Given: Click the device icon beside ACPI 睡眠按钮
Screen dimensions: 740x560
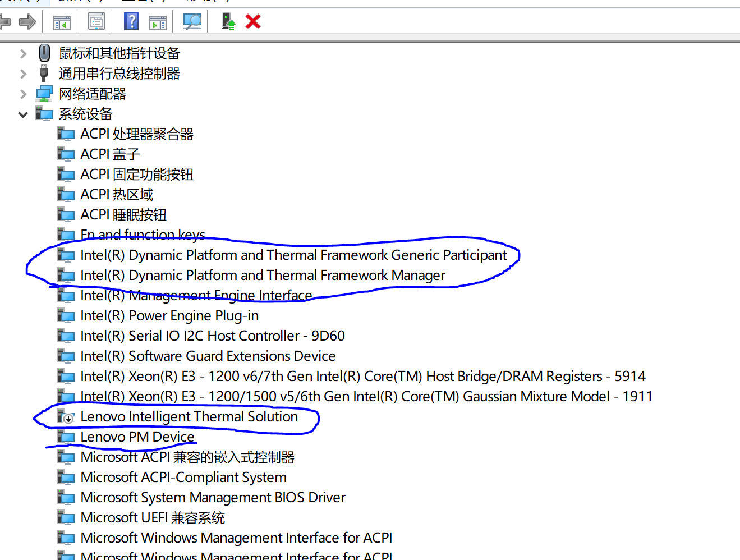Looking at the screenshot, I should [x=66, y=214].
